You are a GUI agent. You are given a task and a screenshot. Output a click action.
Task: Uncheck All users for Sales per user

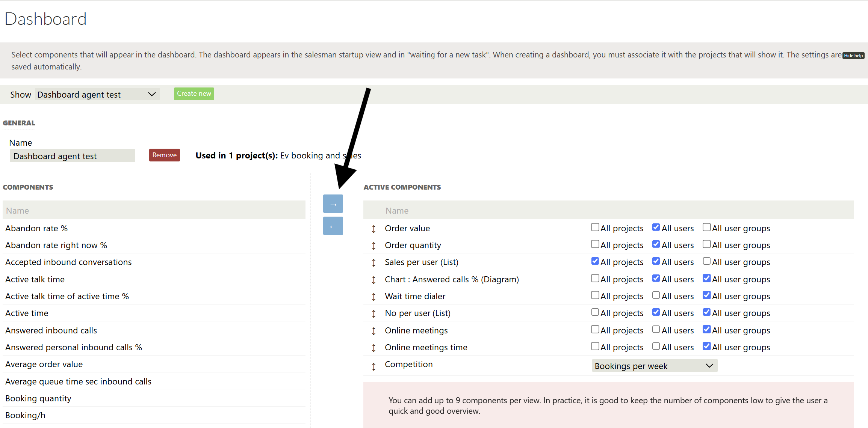point(656,261)
